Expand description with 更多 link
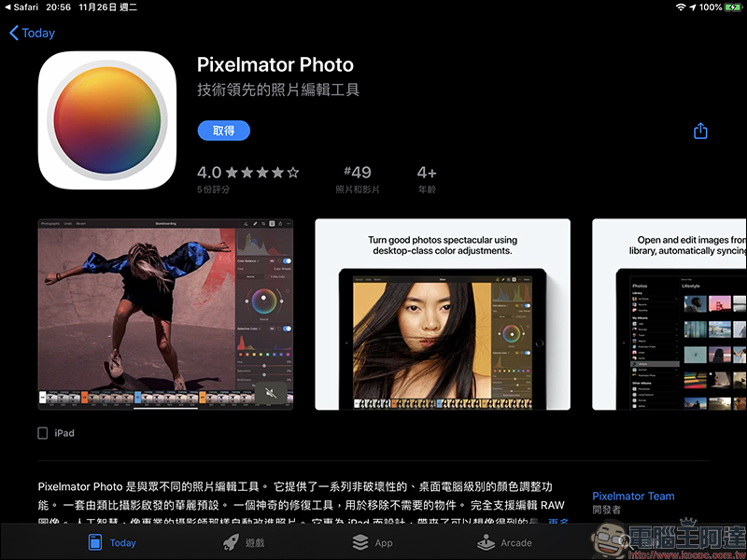This screenshot has width=747, height=560. click(557, 521)
